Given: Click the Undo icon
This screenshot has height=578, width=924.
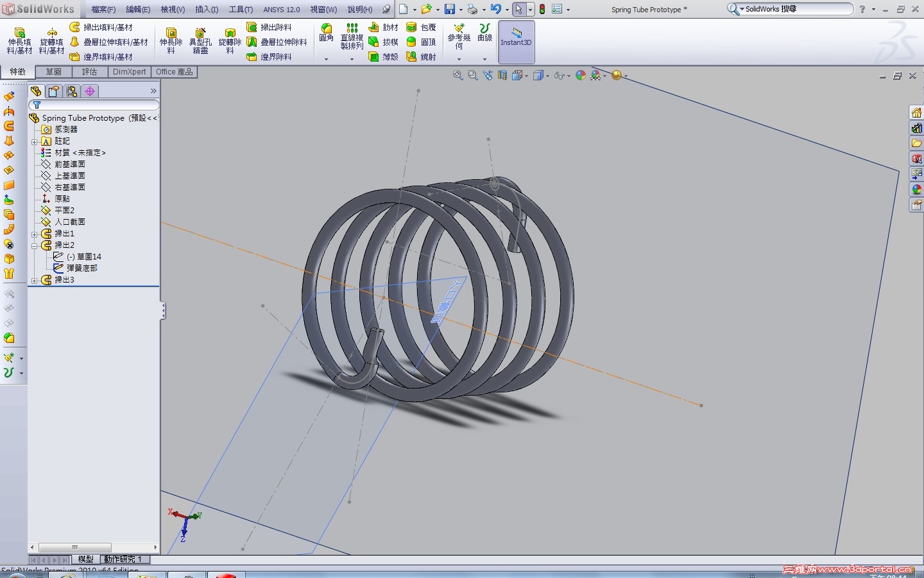Looking at the screenshot, I should (496, 9).
